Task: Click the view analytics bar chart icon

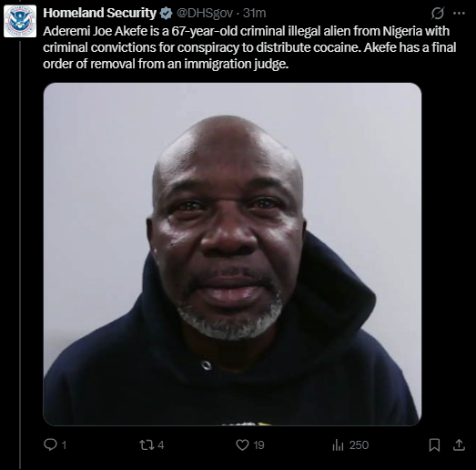Action: pyautogui.click(x=338, y=445)
